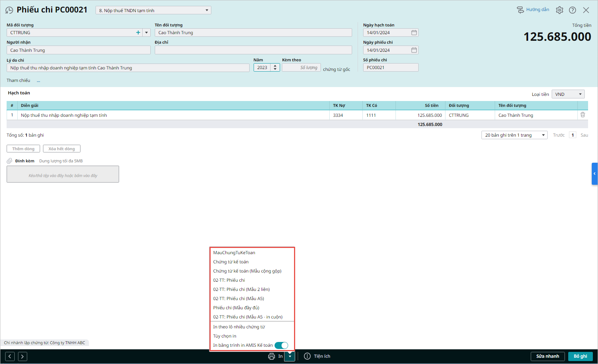Click the Lý do chi input field
This screenshot has height=364, width=598.
(128, 68)
